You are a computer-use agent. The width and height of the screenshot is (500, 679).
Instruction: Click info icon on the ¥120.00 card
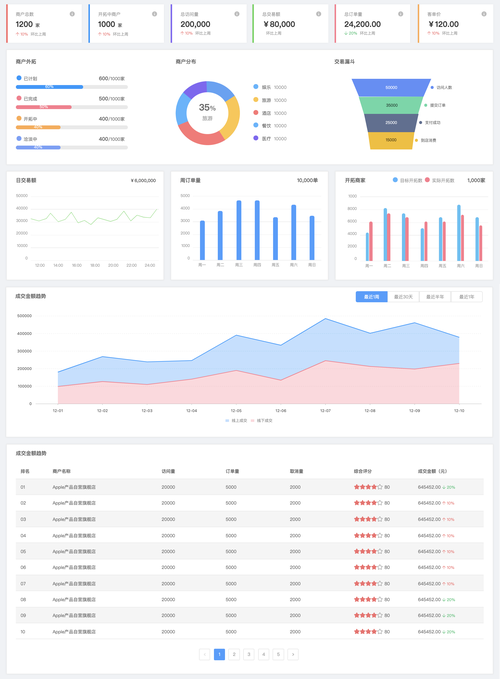[484, 14]
